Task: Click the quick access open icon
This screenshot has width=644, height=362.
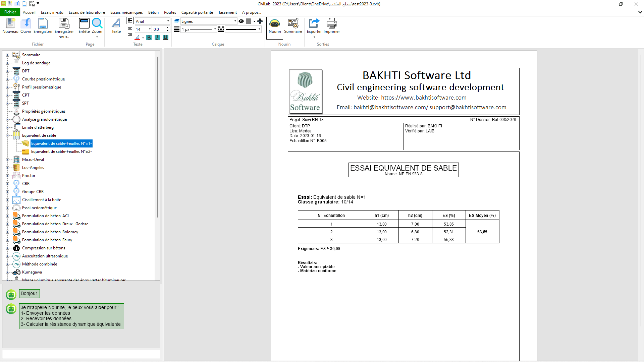Action: (17, 4)
